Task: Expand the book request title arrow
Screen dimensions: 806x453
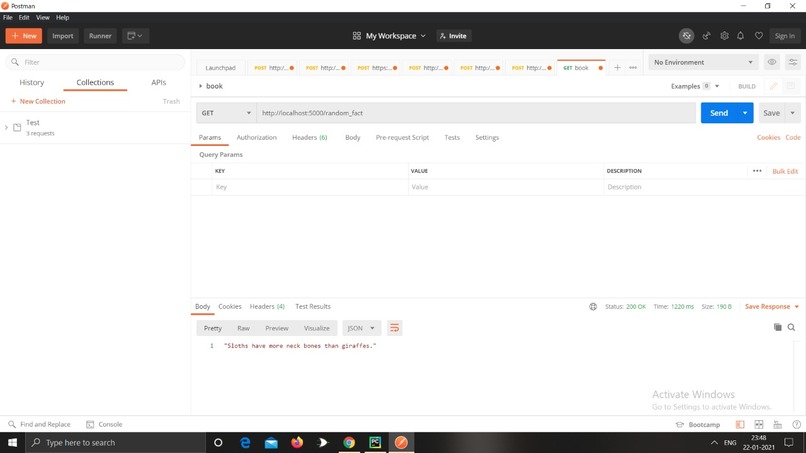Action: 200,86
